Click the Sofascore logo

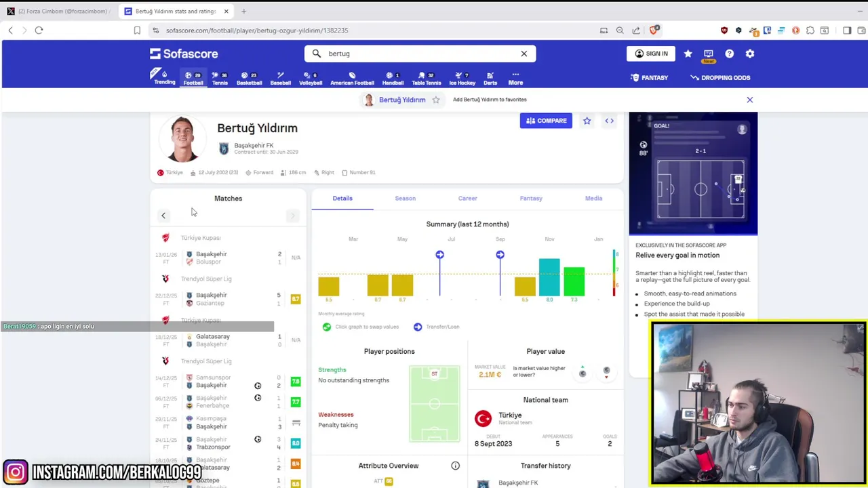coord(184,54)
